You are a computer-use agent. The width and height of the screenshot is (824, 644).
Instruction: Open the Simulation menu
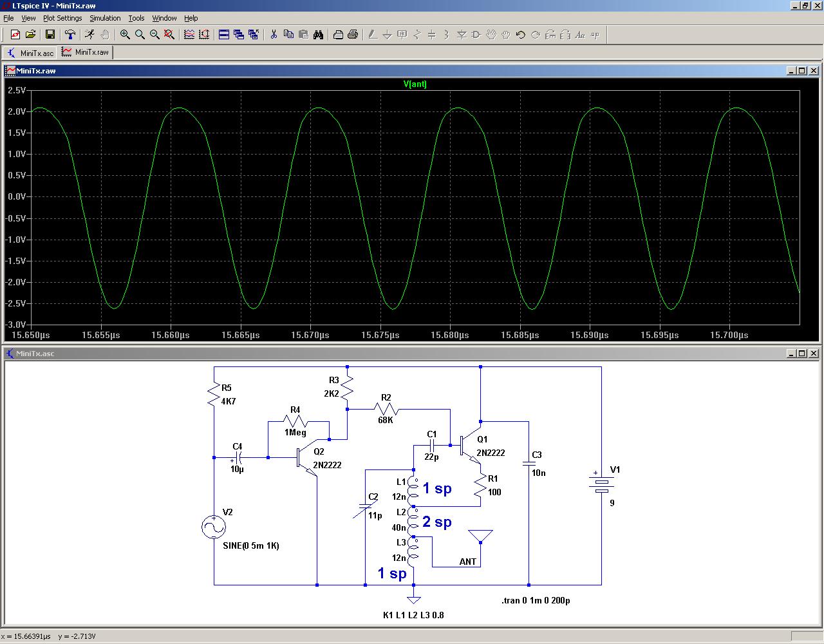point(105,18)
